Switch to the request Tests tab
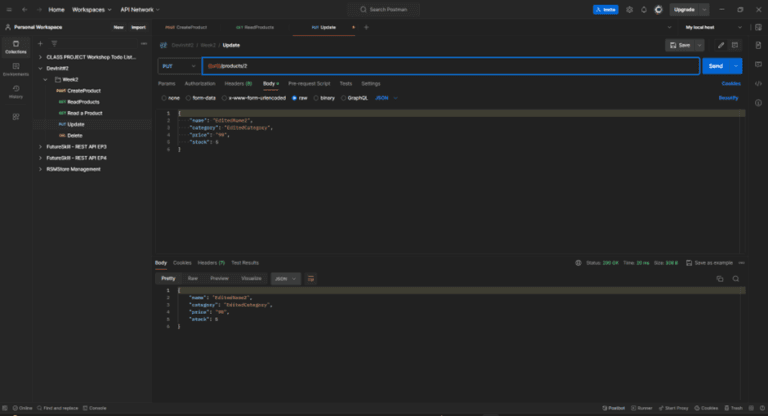The image size is (768, 416). coord(346,84)
